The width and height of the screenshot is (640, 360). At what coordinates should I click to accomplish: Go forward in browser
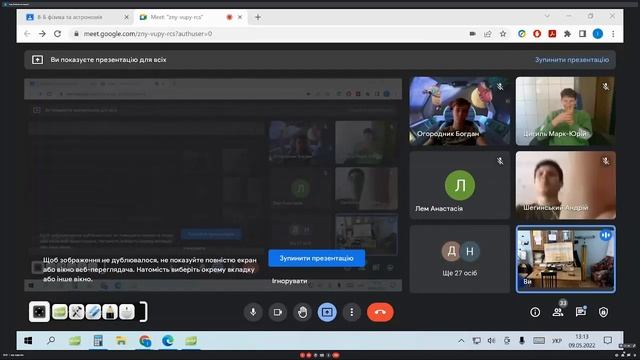click(x=42, y=34)
